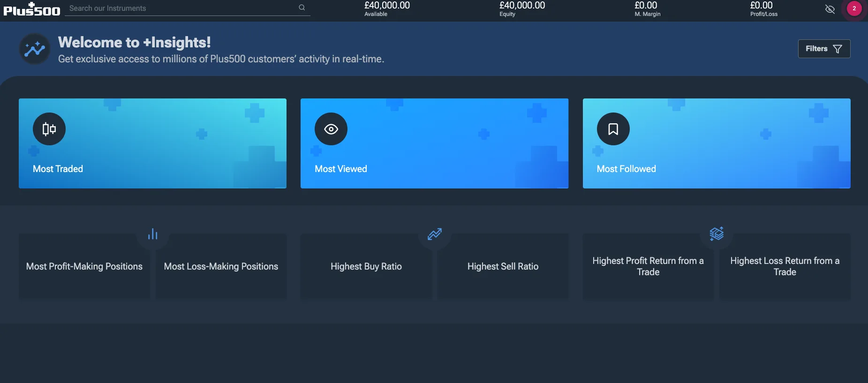Click the money stack icon above return tiles
868x383 pixels.
pyautogui.click(x=717, y=233)
